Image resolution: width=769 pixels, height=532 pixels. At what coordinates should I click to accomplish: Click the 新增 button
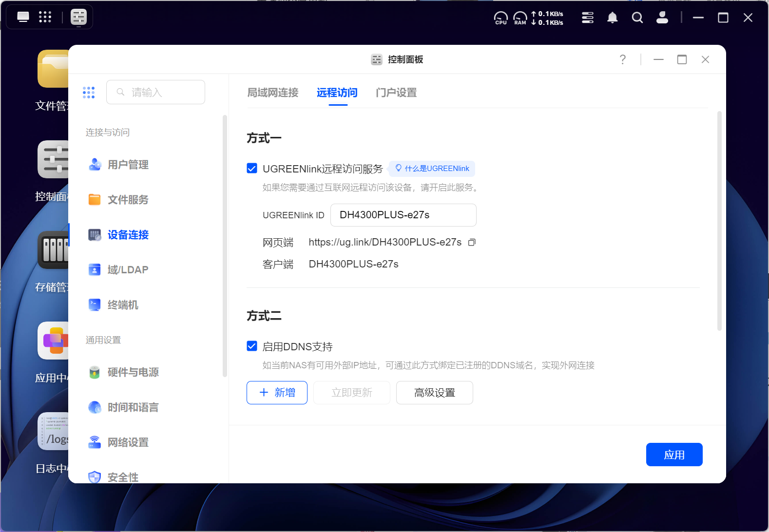coord(277,393)
